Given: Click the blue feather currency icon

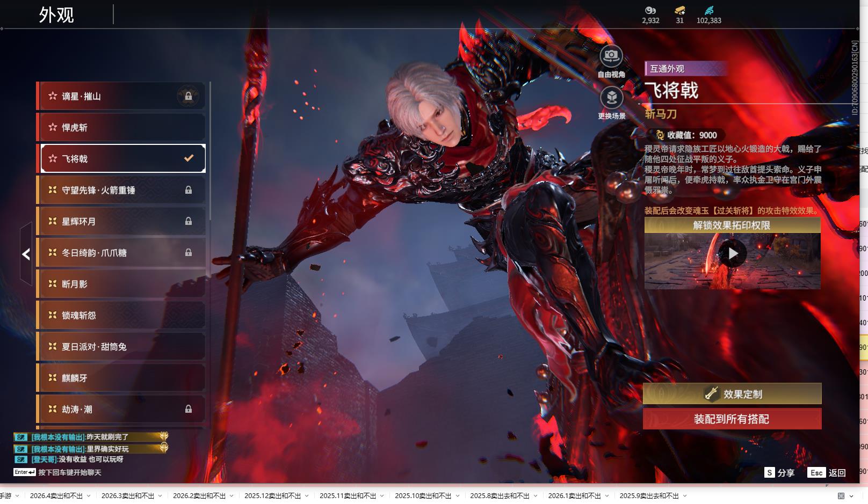Looking at the screenshot, I should tap(708, 10).
